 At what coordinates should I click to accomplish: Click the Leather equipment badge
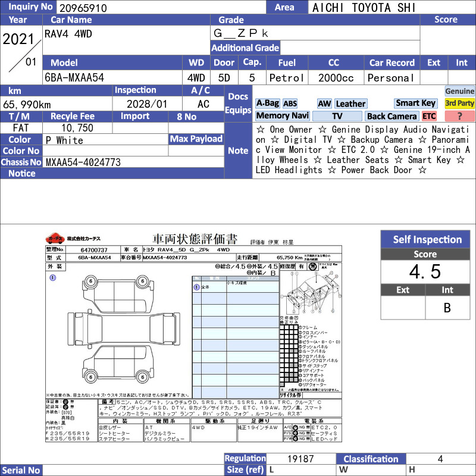pyautogui.click(x=350, y=104)
